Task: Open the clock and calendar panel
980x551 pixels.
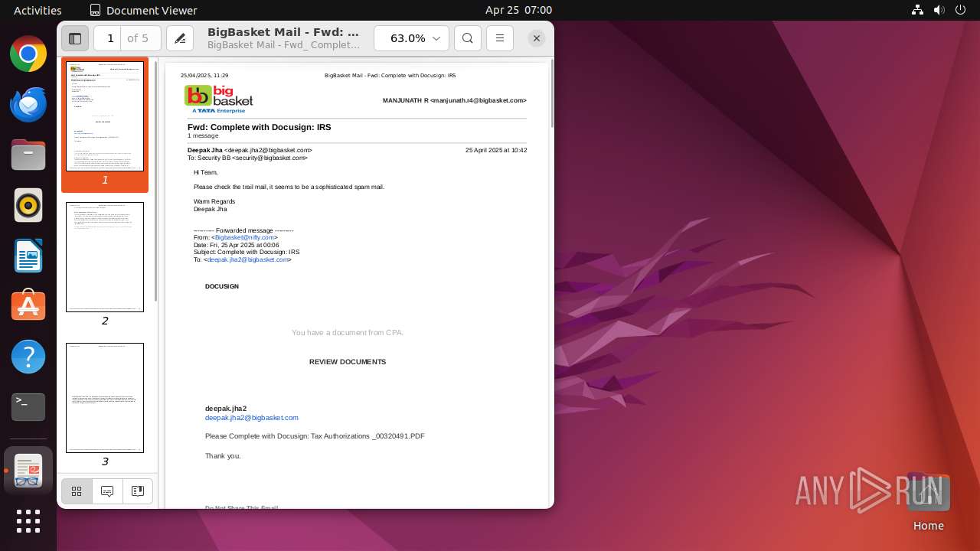Action: [x=518, y=10]
